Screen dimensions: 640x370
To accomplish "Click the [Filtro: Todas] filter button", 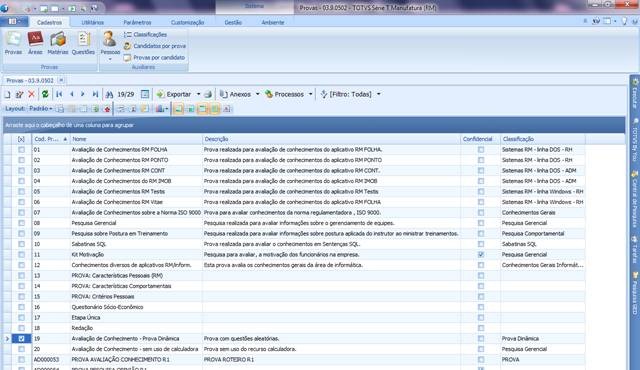I will tap(346, 94).
